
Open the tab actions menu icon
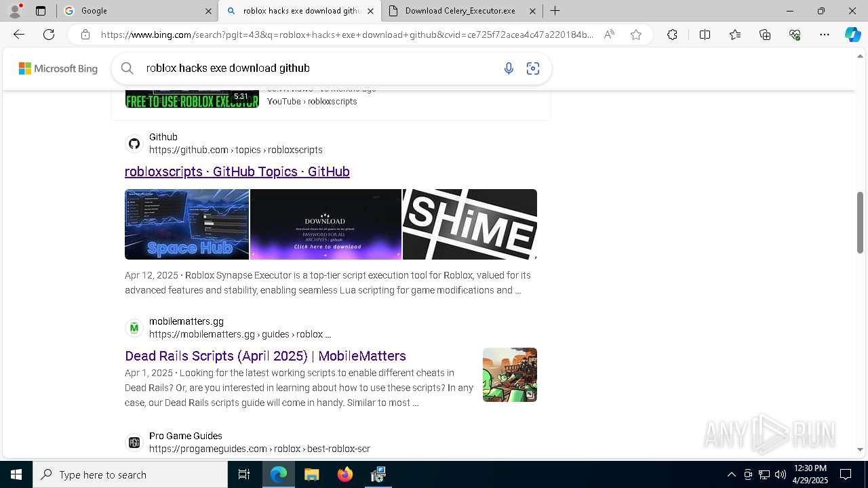pos(41,11)
